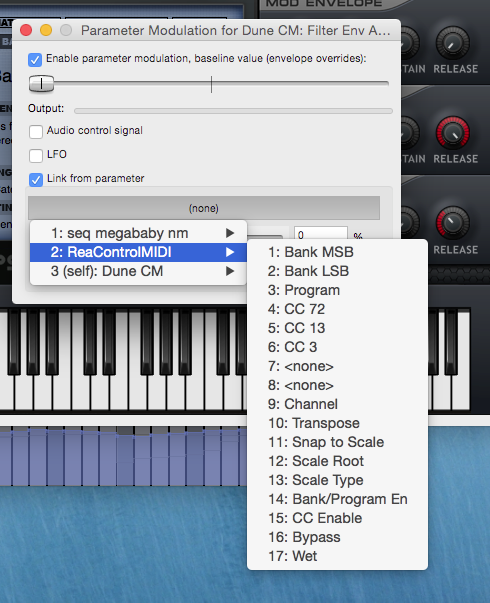Select 17: Wet parameter

pos(337,556)
